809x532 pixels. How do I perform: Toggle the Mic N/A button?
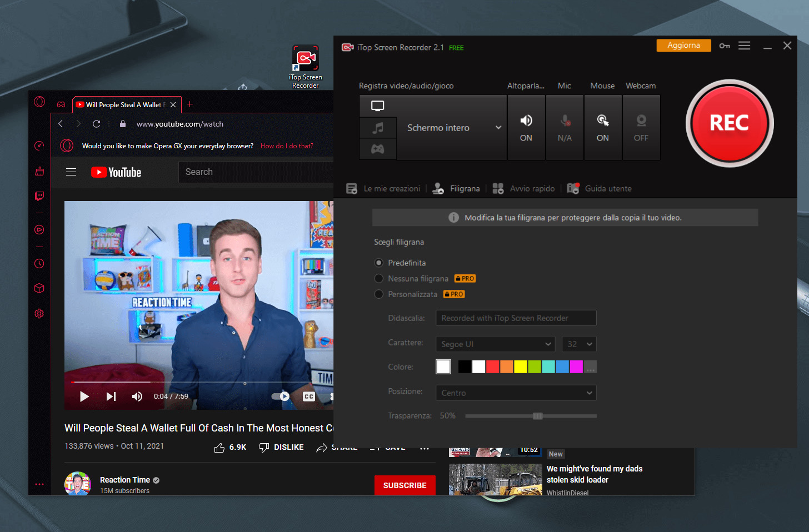pyautogui.click(x=565, y=128)
